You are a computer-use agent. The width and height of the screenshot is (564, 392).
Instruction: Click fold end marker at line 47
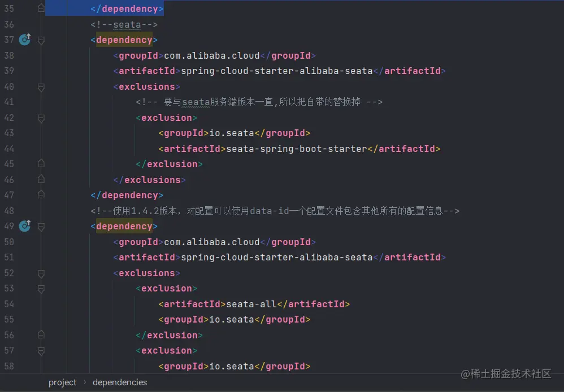(x=41, y=194)
